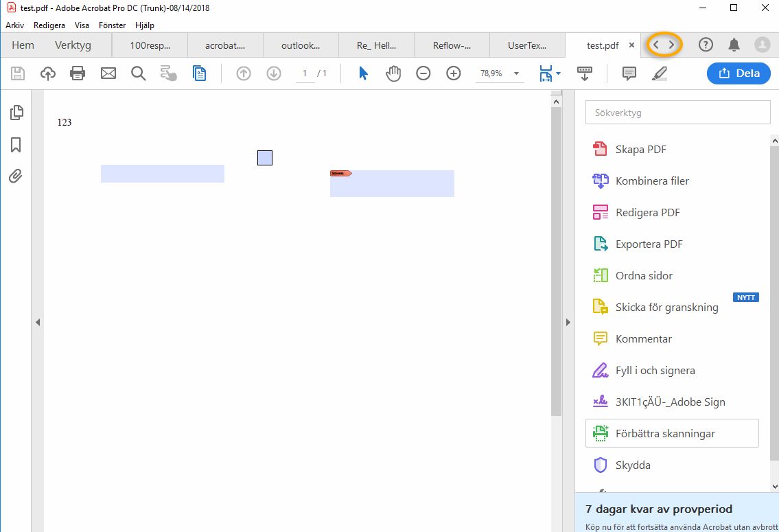Expand the fit width options dropdown arrow

[559, 73]
